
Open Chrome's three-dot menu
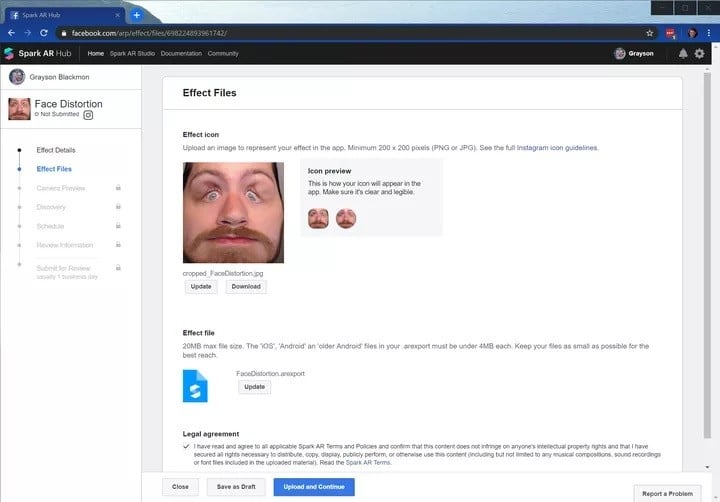click(709, 33)
